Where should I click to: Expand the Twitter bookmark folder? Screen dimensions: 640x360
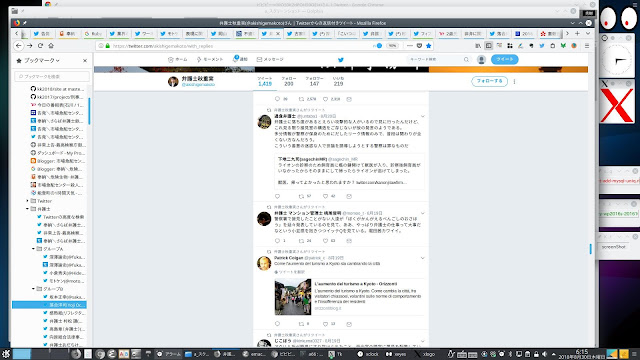28,201
